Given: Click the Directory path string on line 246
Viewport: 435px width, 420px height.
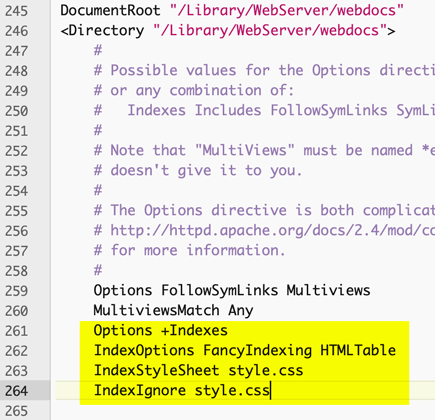Looking at the screenshot, I should pos(270,30).
